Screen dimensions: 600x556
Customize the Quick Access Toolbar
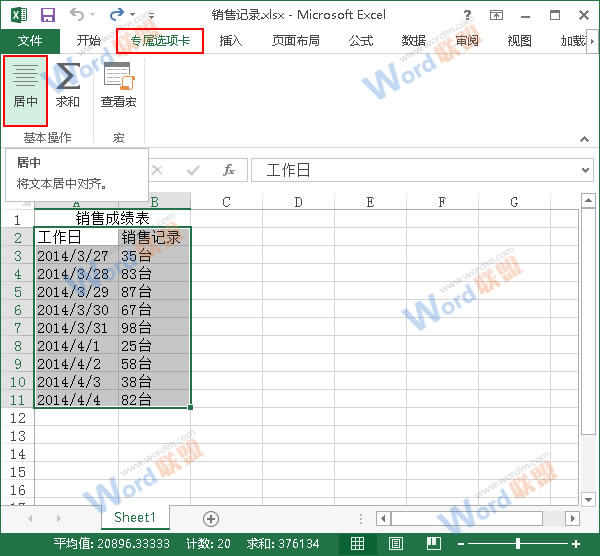click(x=152, y=15)
